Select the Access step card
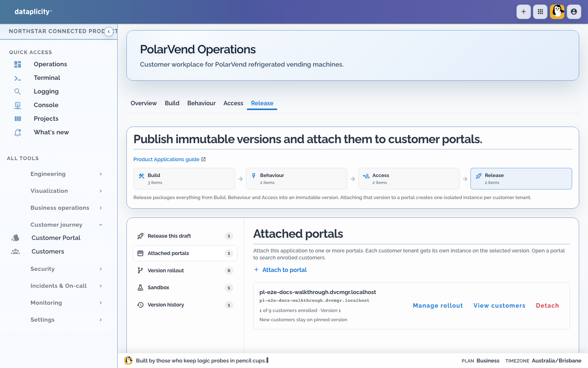Screen dimensions: 588x368 (x=409, y=179)
